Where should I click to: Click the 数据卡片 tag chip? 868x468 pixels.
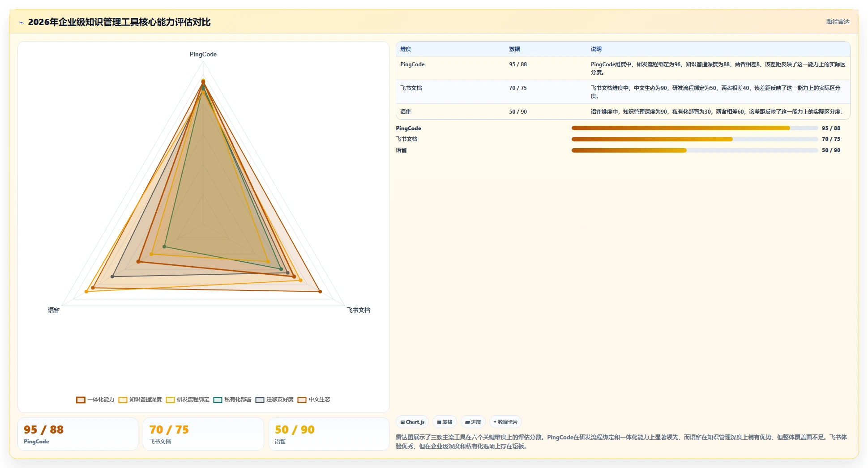click(505, 422)
